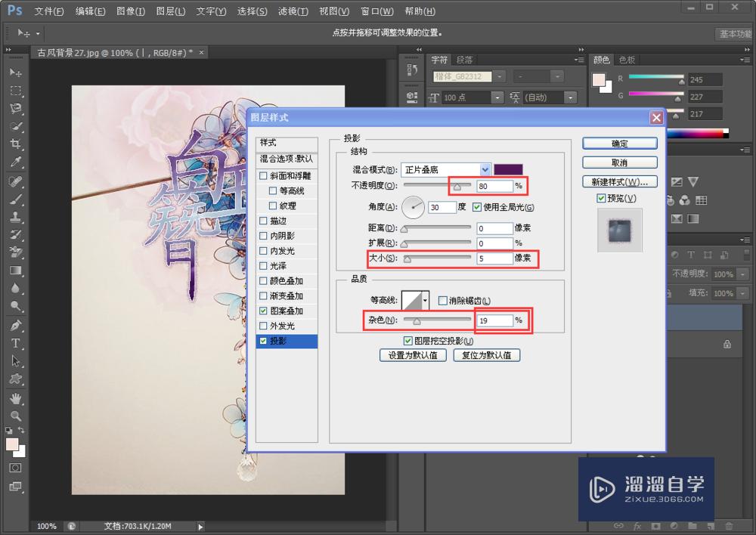This screenshot has height=535, width=756.
Task: Select the Zoom tool in toolbox
Action: pyautogui.click(x=15, y=416)
